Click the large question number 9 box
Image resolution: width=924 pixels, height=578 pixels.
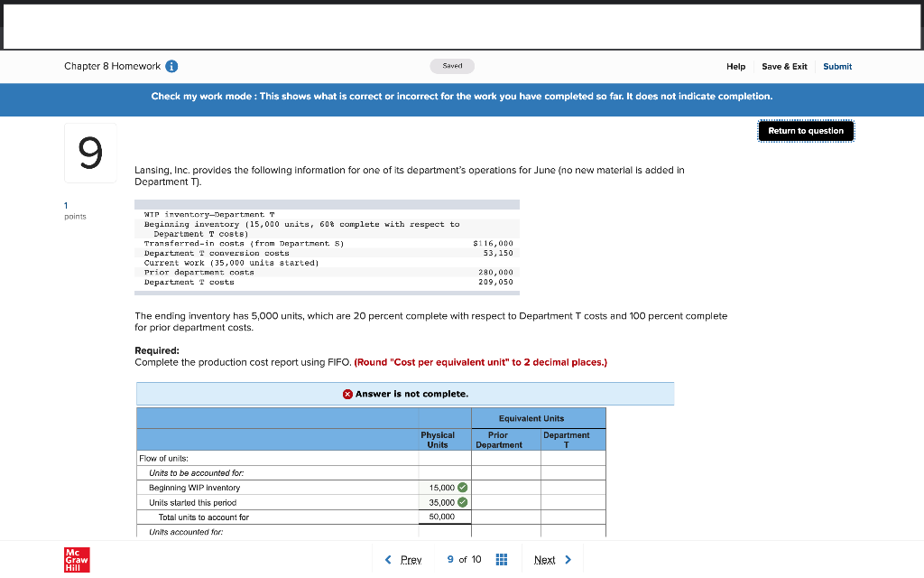tap(89, 152)
